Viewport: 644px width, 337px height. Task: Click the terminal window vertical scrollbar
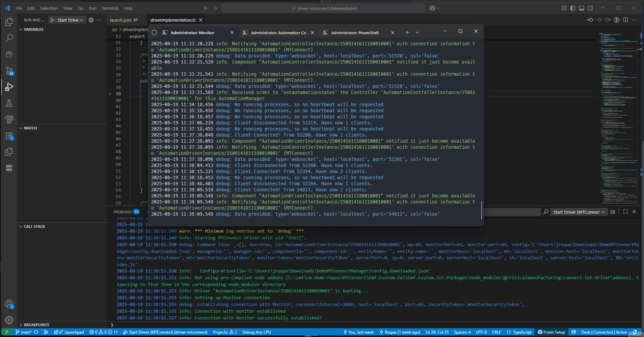click(x=481, y=210)
